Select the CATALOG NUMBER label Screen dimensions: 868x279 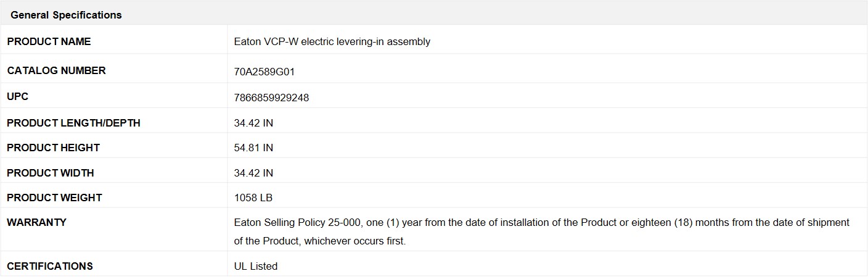click(x=56, y=70)
